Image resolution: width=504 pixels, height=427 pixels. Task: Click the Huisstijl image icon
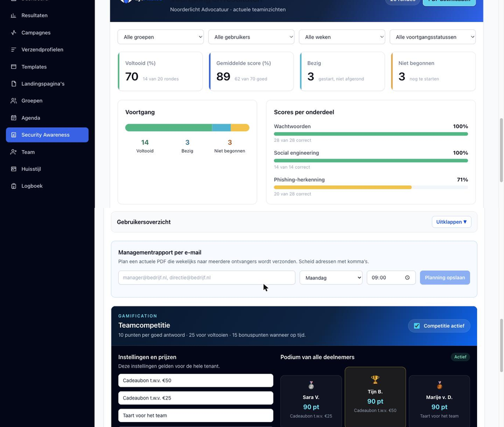tap(13, 169)
